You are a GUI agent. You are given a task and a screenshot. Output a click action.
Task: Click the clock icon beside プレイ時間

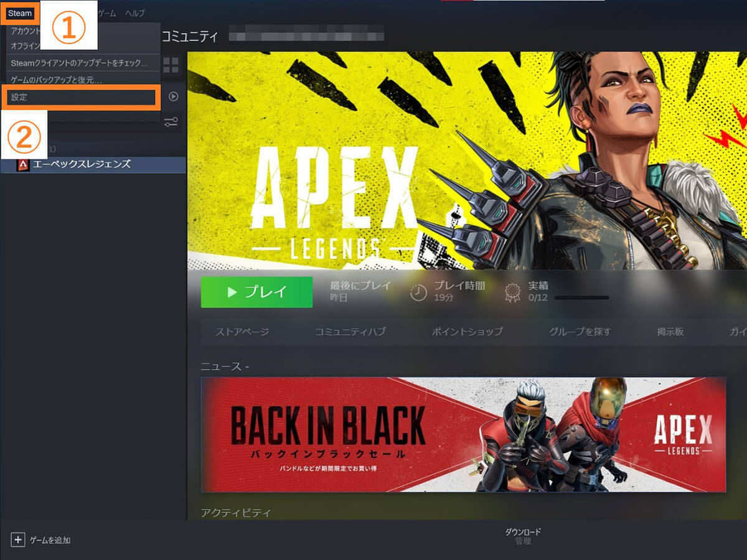(x=418, y=292)
